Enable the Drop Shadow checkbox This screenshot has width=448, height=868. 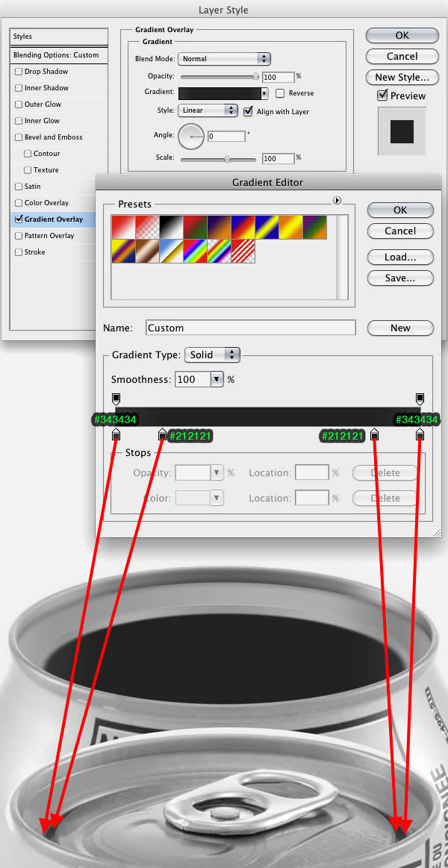(x=19, y=72)
